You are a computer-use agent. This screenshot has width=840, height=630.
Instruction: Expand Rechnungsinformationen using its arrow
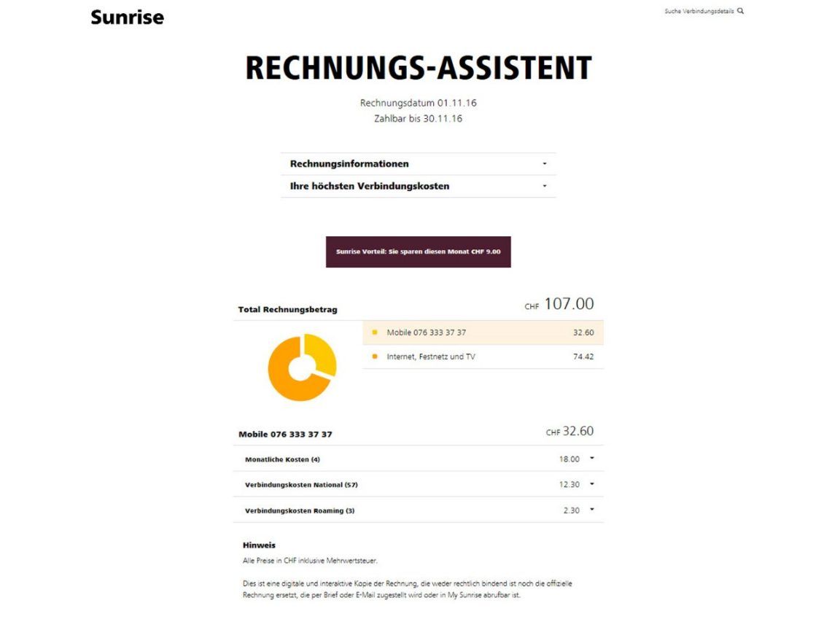[544, 164]
